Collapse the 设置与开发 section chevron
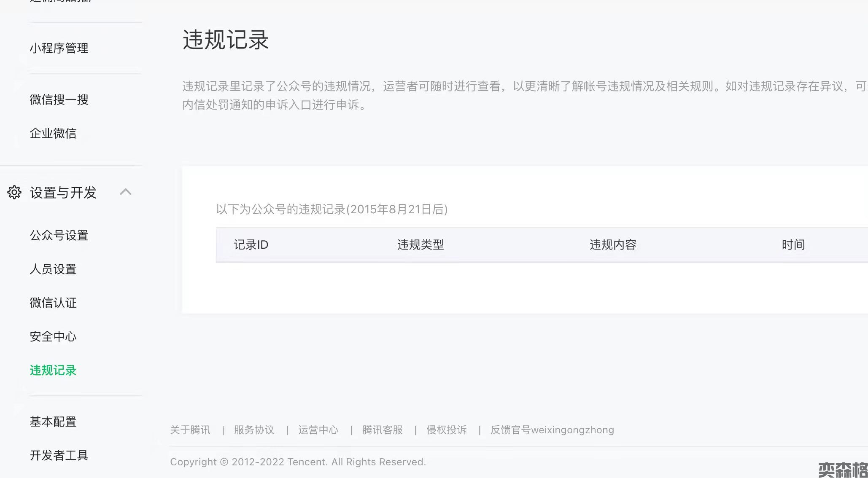 (x=125, y=192)
